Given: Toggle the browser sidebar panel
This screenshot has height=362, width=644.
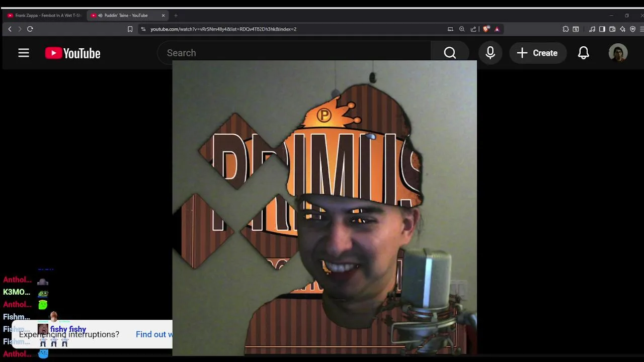Looking at the screenshot, I should tap(602, 29).
